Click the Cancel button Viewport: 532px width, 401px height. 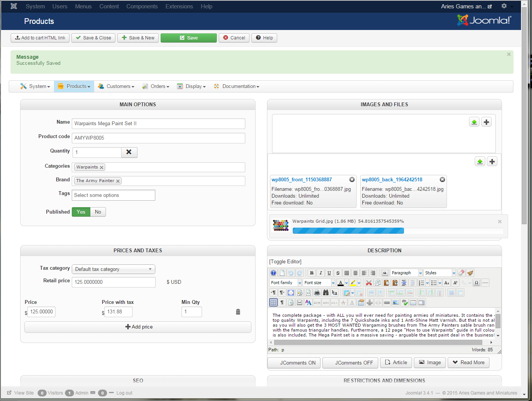click(x=234, y=38)
